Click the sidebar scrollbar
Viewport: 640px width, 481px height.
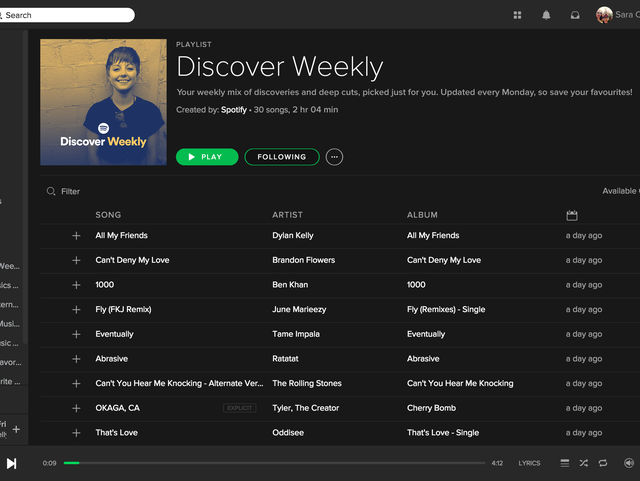25,188
